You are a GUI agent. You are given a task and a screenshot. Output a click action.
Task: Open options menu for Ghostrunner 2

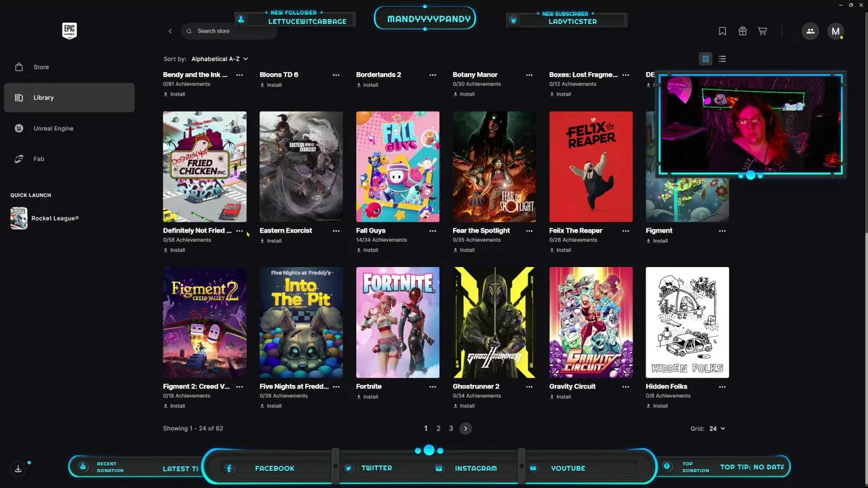529,386
